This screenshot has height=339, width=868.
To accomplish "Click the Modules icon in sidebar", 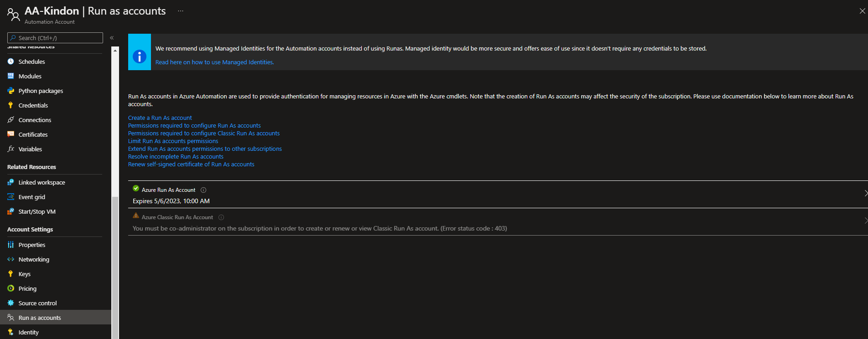I will [x=10, y=76].
